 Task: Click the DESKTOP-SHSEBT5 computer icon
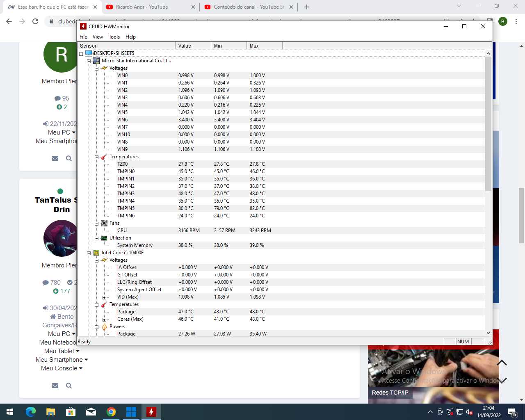coord(89,53)
